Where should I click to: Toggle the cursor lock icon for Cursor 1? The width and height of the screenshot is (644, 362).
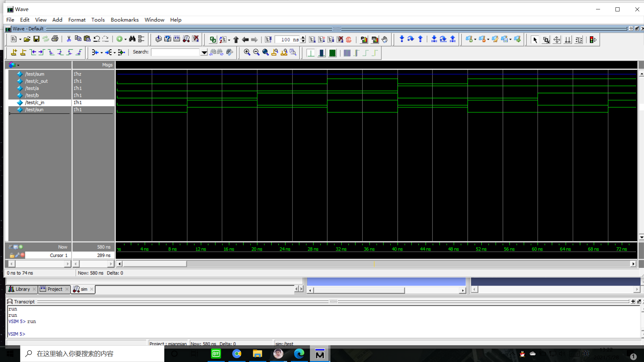pyautogui.click(x=12, y=255)
